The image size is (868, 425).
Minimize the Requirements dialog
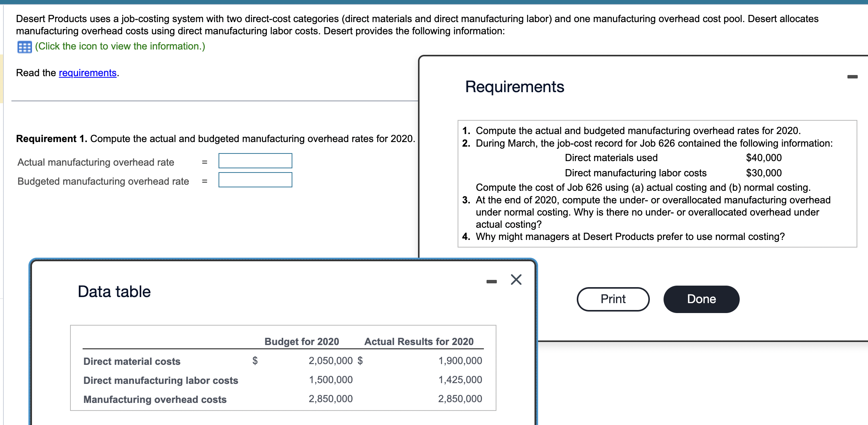coord(852,77)
